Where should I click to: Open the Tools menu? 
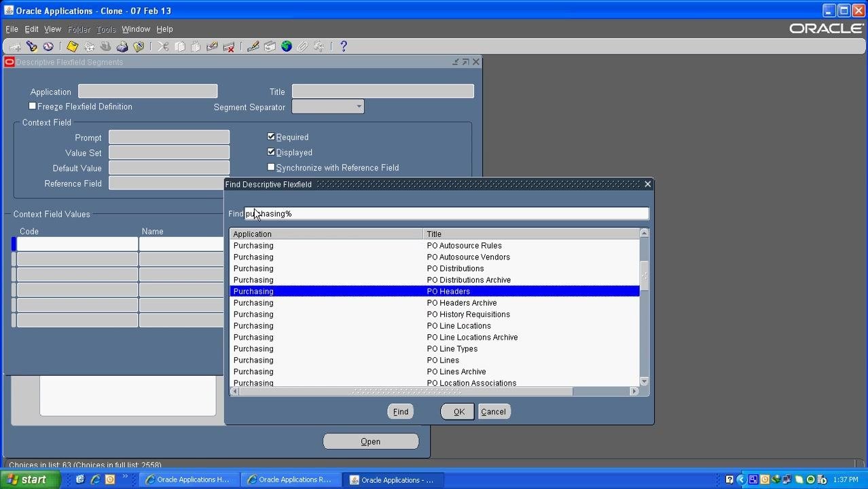pyautogui.click(x=106, y=29)
